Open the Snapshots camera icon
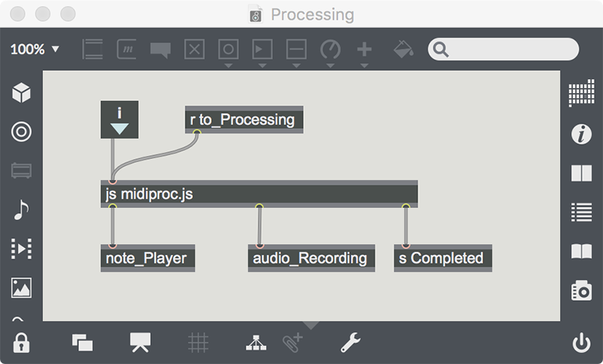 [581, 291]
